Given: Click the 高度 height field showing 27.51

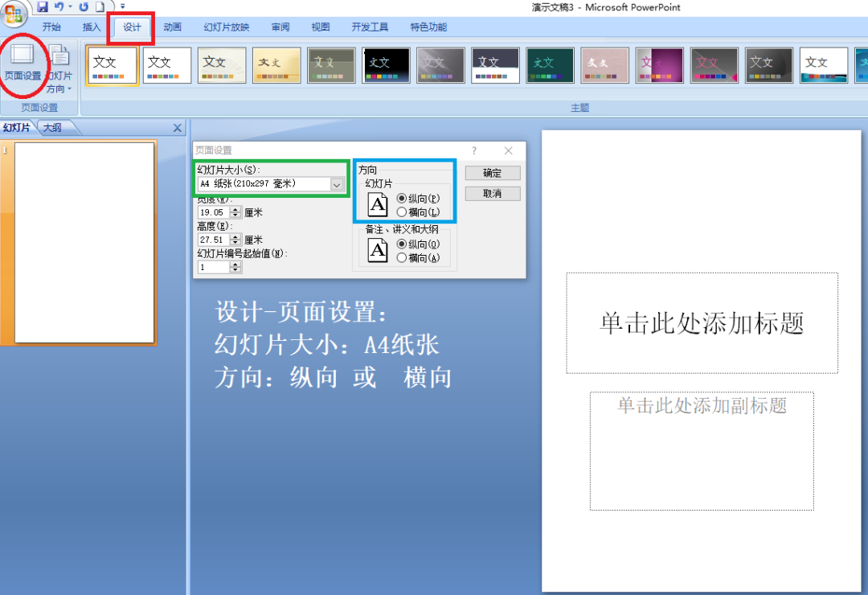Looking at the screenshot, I should [x=214, y=240].
